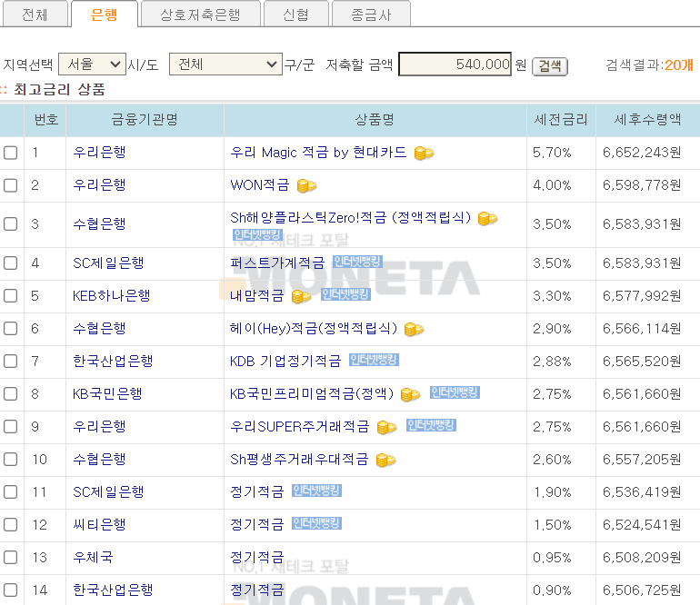The image size is (700, 605).
Task: Click the 세후수령액 column header
Action: tap(648, 120)
